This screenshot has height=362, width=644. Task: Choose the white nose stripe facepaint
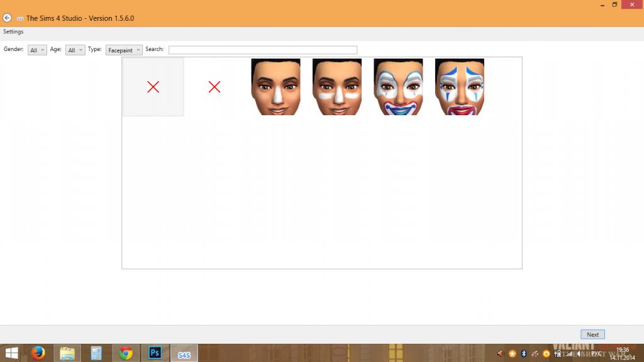pos(275,87)
